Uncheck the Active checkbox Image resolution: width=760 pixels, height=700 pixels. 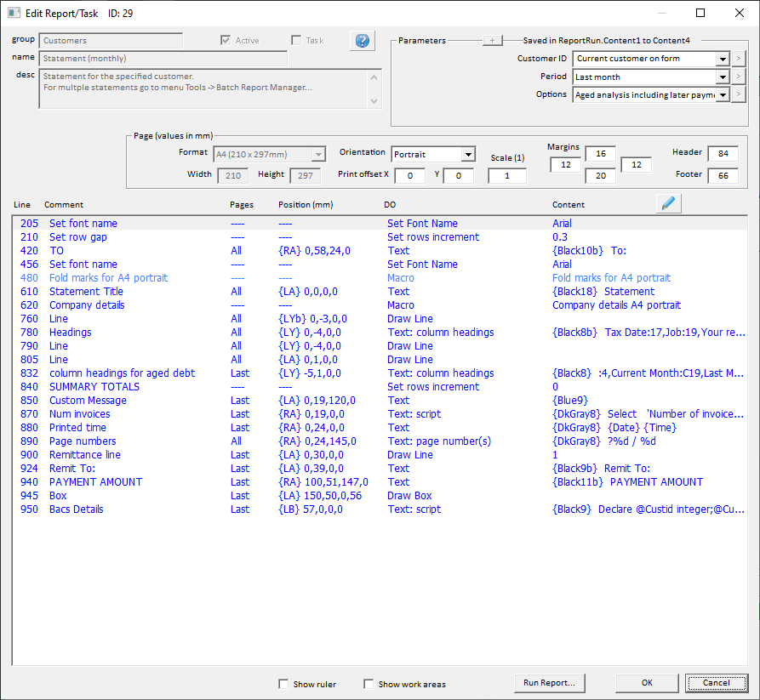[224, 40]
